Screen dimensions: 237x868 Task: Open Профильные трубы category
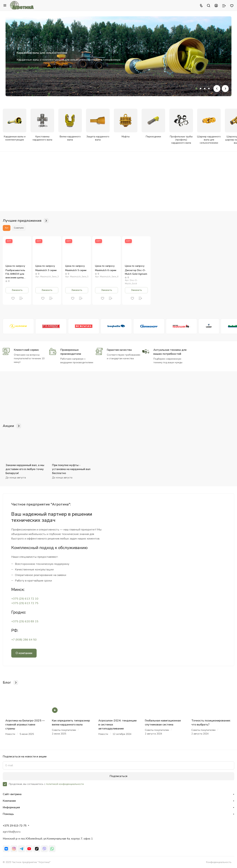pyautogui.click(x=181, y=127)
